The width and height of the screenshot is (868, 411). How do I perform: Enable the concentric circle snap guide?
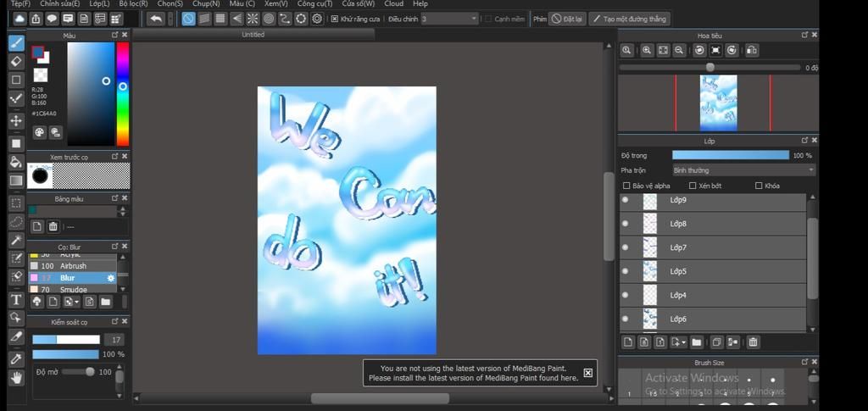[x=269, y=19]
